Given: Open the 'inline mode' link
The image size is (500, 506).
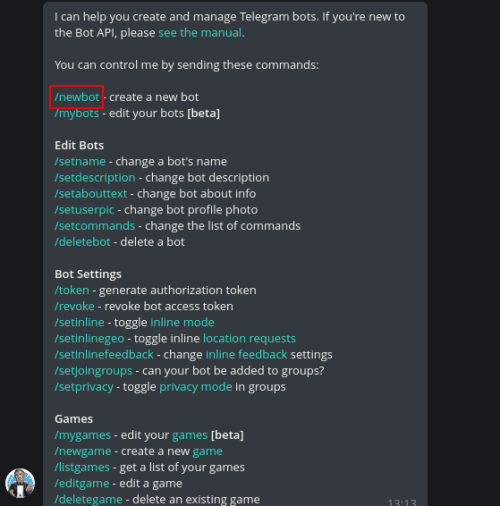Looking at the screenshot, I should 182,322.
